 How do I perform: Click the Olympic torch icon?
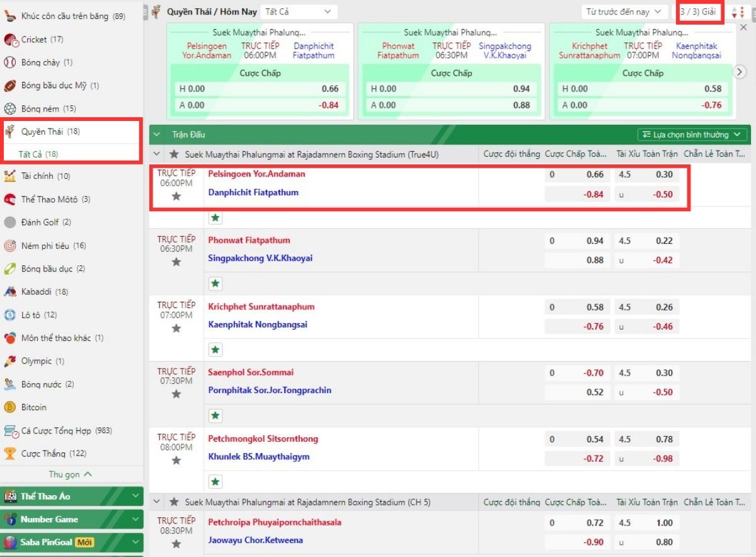(10, 361)
